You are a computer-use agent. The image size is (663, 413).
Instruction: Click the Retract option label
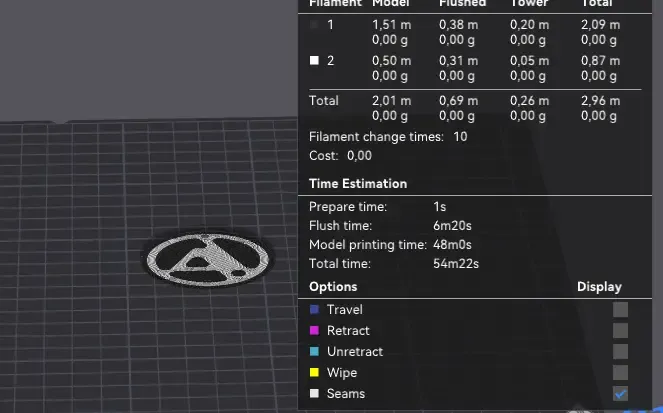[348, 331]
